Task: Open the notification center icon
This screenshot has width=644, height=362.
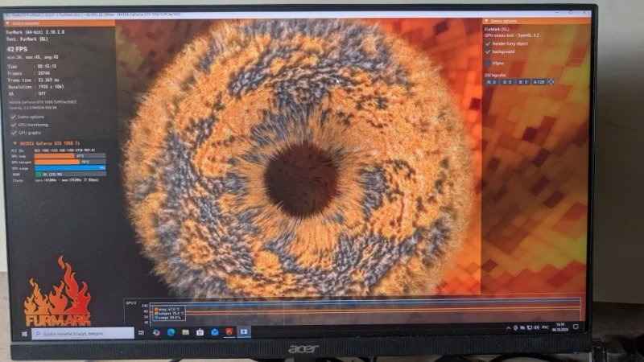Action: coord(576,327)
